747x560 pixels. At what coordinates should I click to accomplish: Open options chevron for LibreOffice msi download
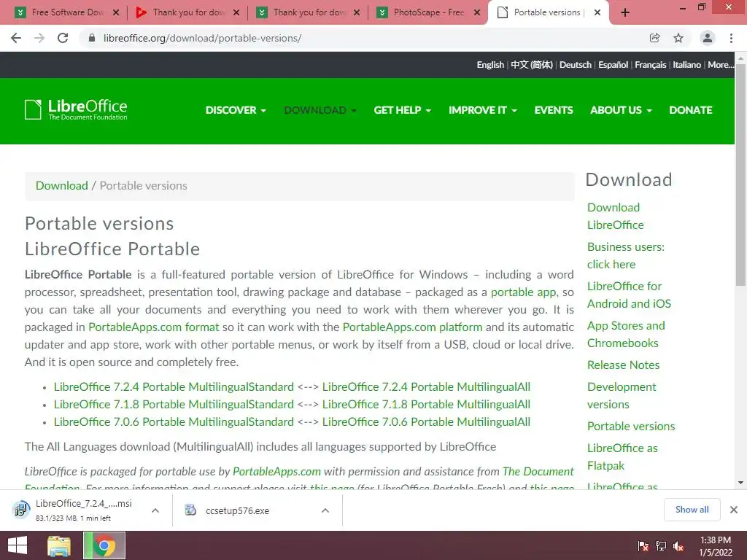155,510
